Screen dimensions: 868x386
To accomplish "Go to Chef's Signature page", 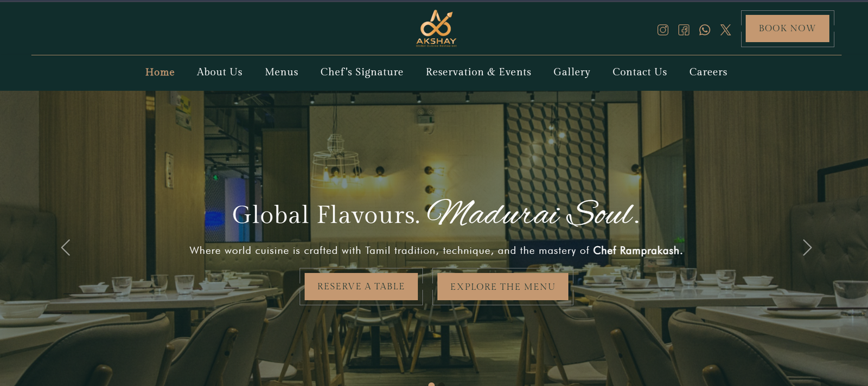I will click(362, 72).
